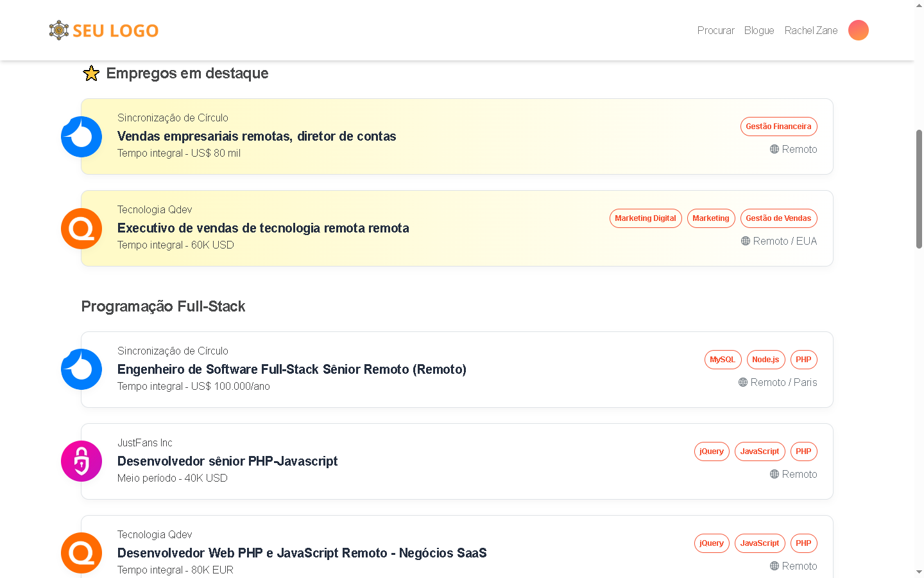924x578 pixels.
Task: Click the pink JustFans Inc padlock logo
Action: pyautogui.click(x=81, y=461)
